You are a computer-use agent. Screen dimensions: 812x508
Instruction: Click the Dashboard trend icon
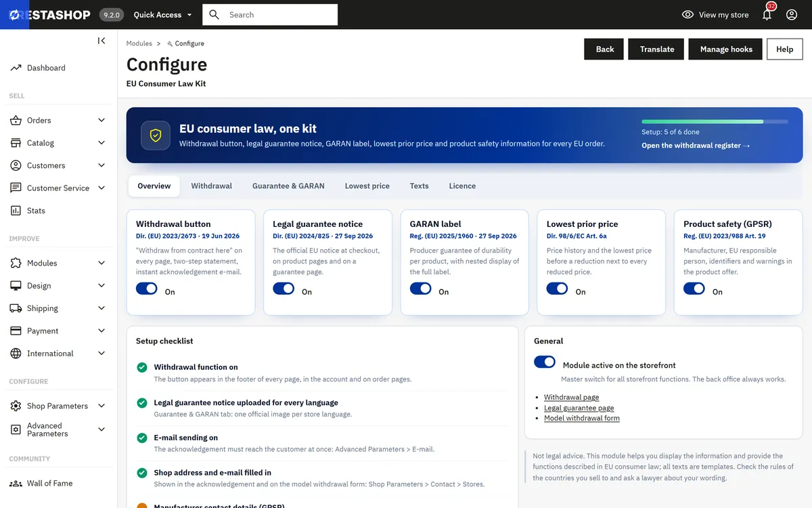[16, 68]
